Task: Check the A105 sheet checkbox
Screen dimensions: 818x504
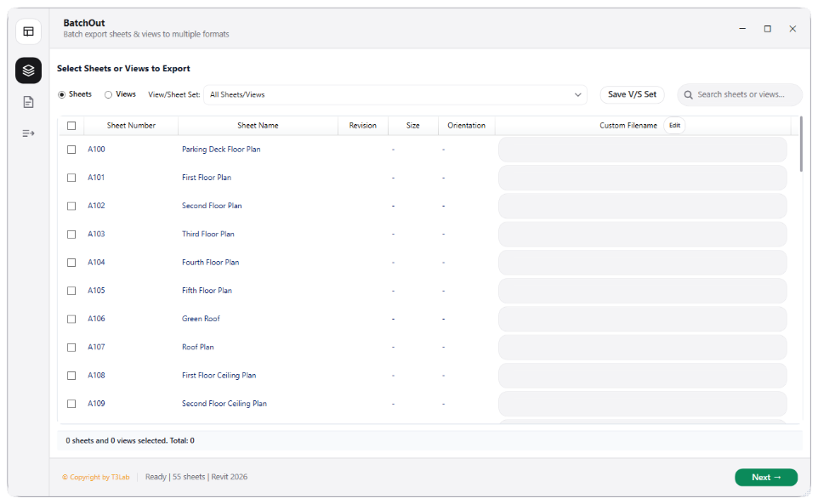Action: [x=71, y=291]
